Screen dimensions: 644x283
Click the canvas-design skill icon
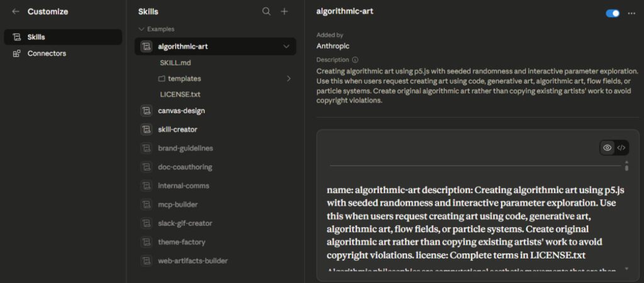147,111
